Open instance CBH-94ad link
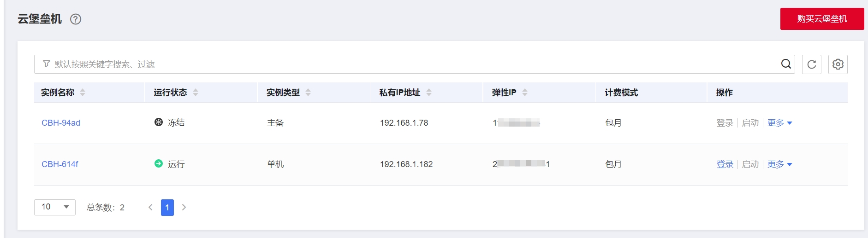 coord(61,123)
